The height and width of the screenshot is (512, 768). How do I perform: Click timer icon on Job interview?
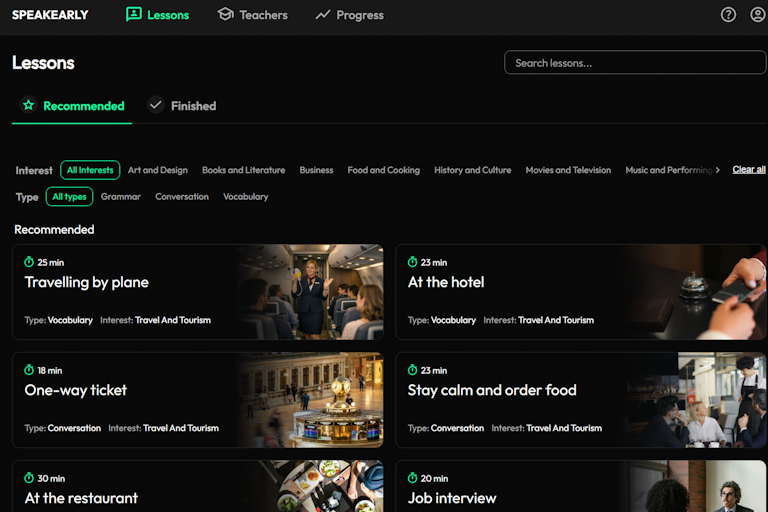[412, 478]
